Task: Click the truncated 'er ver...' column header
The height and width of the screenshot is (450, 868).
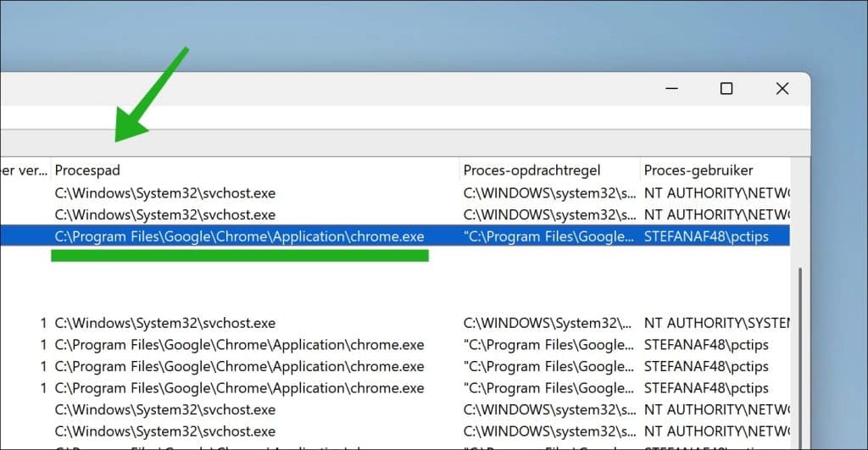Action: (25, 170)
